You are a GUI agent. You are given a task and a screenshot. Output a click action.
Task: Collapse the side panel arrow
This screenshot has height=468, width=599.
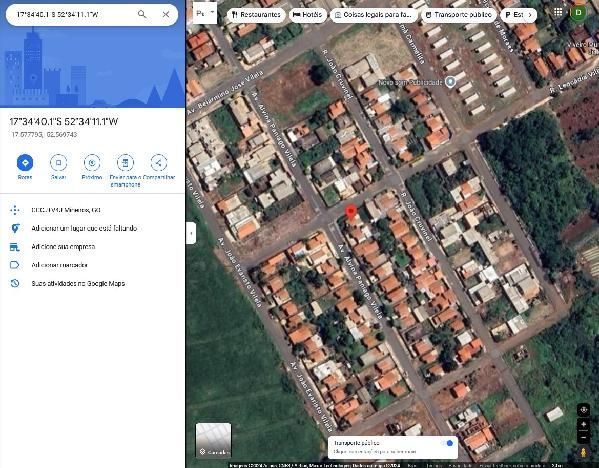191,233
